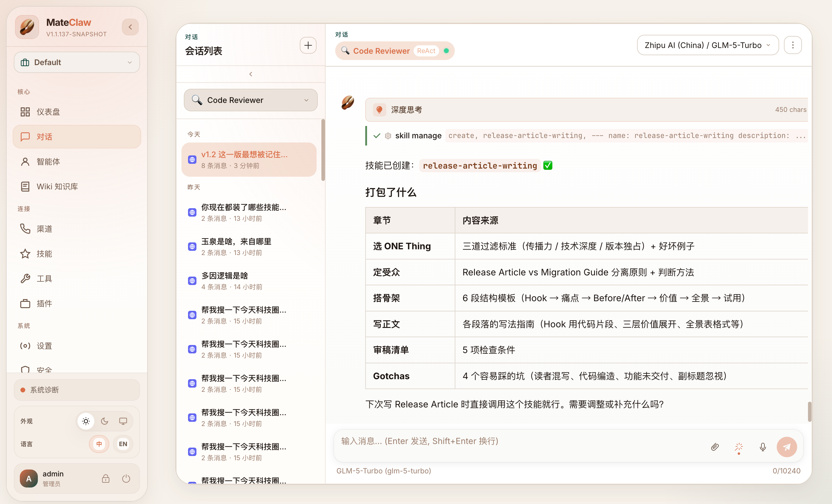The height and width of the screenshot is (504, 832).
Task: Open the 技能 skills section
Action: pyautogui.click(x=44, y=253)
